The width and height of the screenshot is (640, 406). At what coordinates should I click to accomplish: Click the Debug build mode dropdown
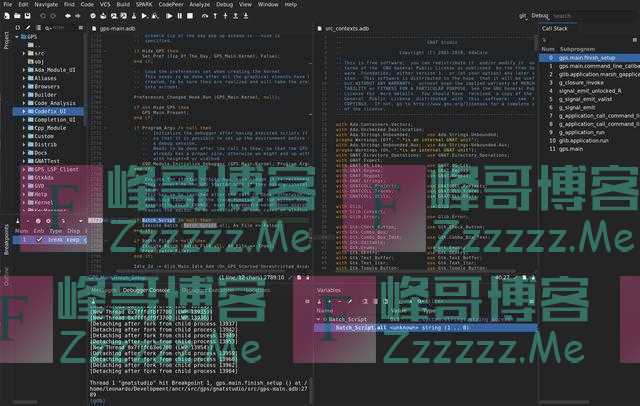click(534, 16)
